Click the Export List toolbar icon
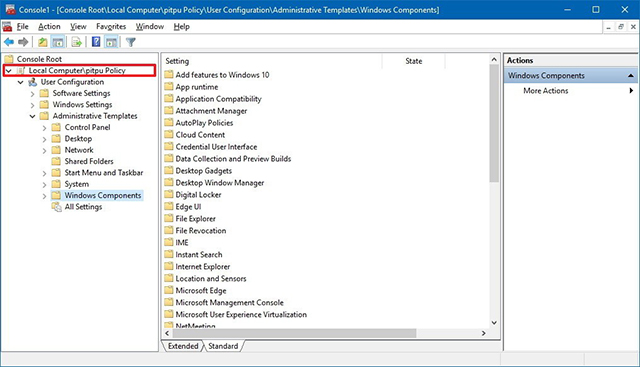This screenshot has height=367, width=640. tap(76, 42)
